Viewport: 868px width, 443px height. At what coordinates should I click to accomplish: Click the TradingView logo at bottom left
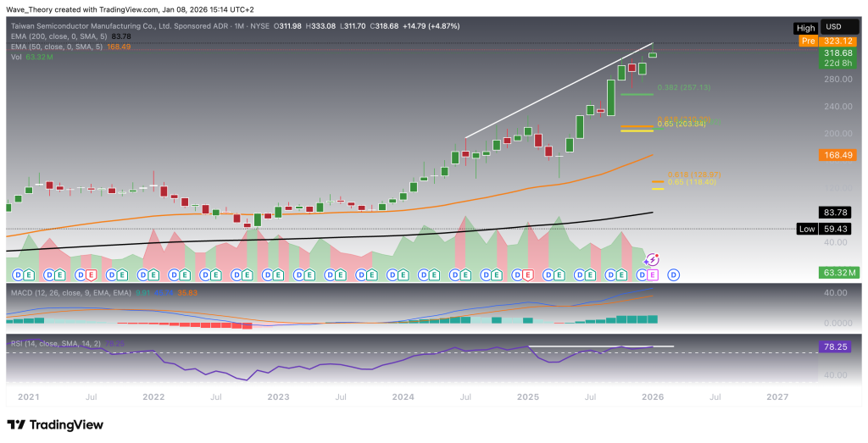click(x=54, y=424)
